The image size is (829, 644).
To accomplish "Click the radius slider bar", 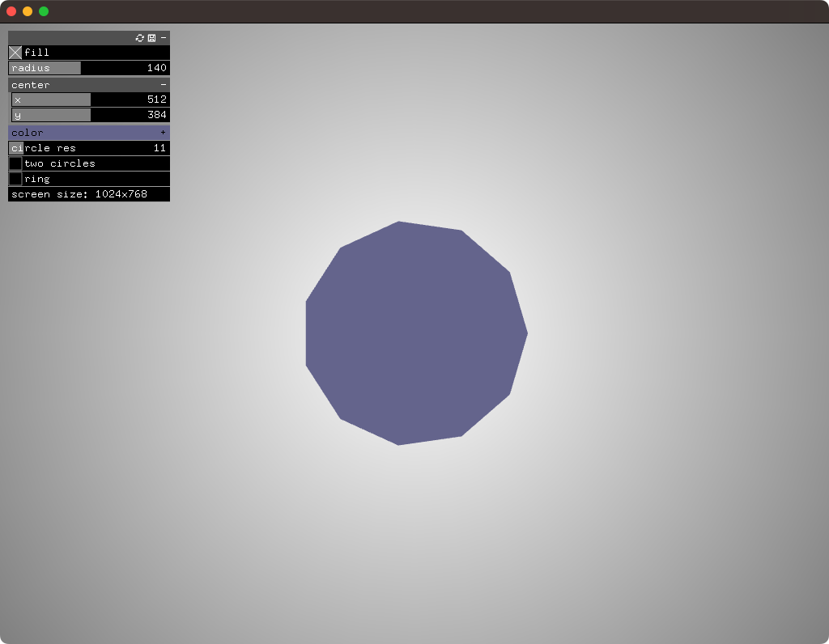I will coord(89,68).
